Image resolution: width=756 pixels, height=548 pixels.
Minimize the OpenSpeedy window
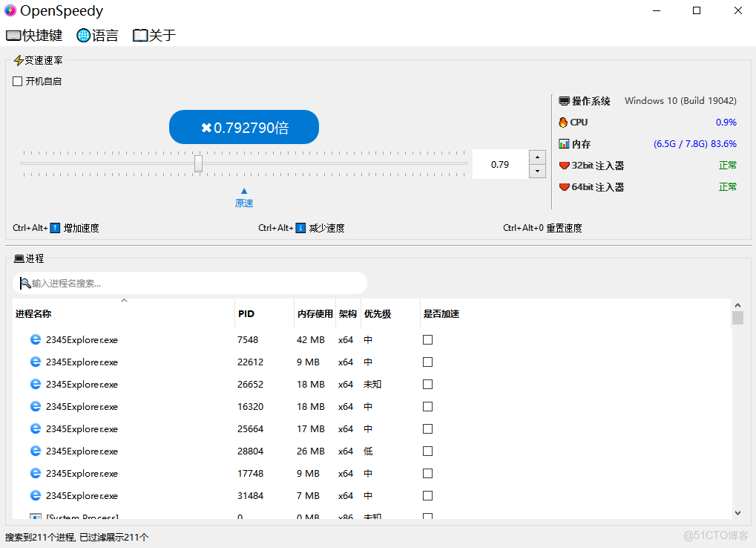(x=656, y=10)
